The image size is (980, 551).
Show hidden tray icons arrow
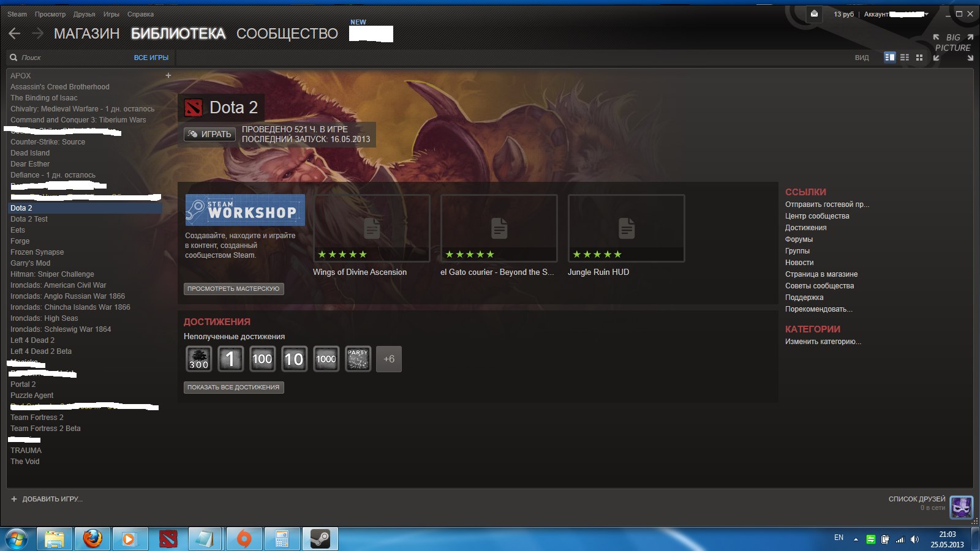pyautogui.click(x=856, y=539)
